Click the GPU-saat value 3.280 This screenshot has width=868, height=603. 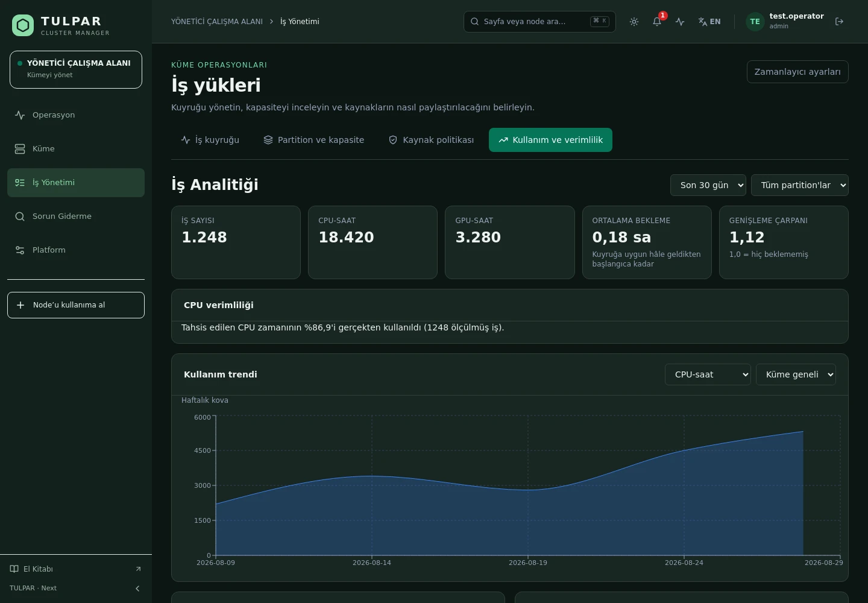coord(478,238)
